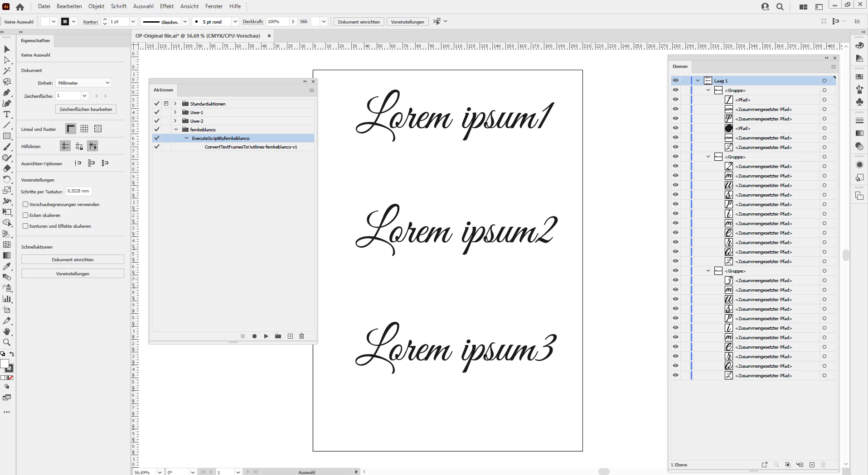Click Voreinstellungen in the control bar
The width and height of the screenshot is (868, 475).
point(407,22)
